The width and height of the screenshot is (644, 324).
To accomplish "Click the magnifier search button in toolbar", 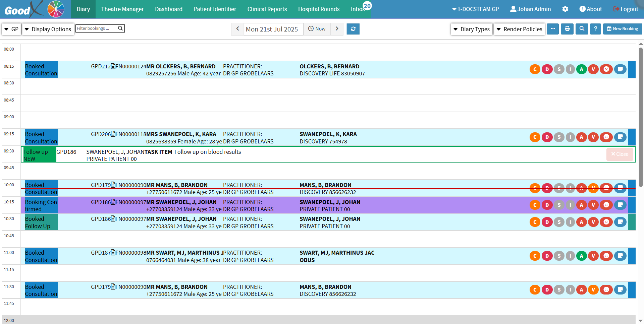I will [582, 29].
